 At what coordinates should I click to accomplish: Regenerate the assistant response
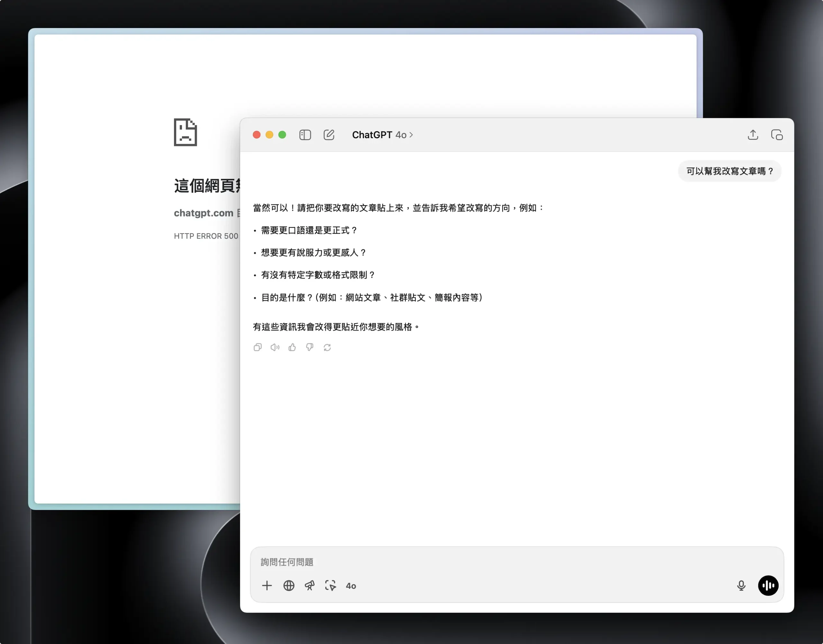point(327,347)
